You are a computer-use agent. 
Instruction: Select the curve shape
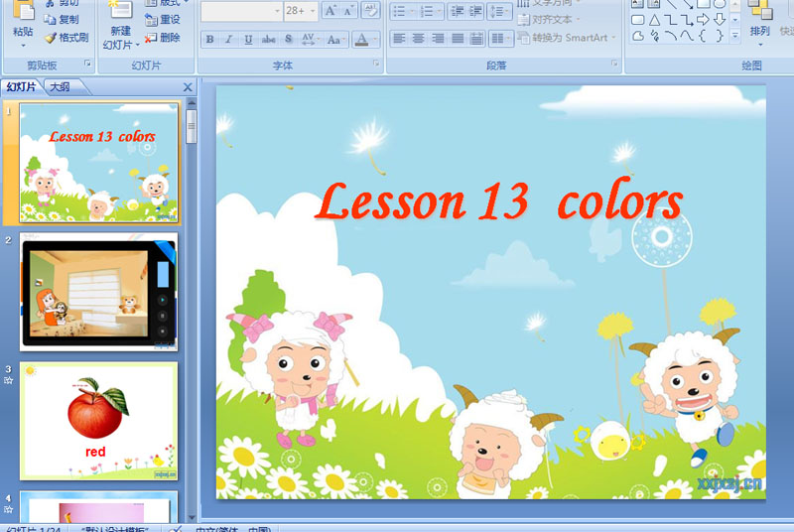(x=687, y=36)
